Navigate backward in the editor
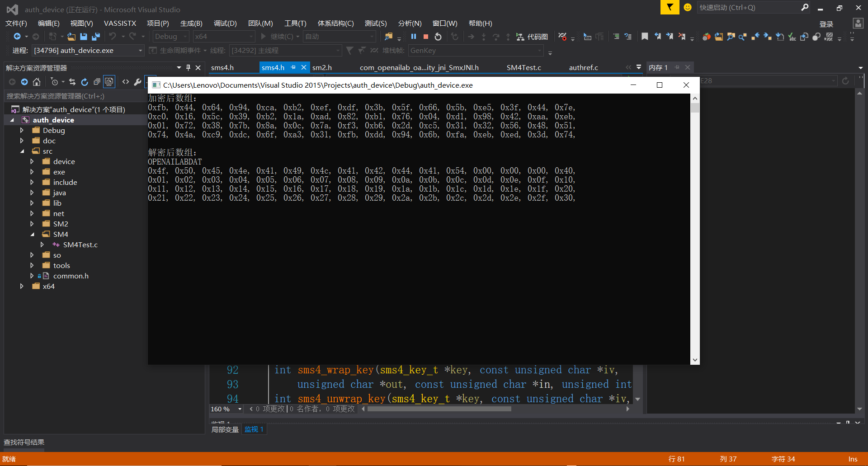868x466 pixels. coord(16,37)
